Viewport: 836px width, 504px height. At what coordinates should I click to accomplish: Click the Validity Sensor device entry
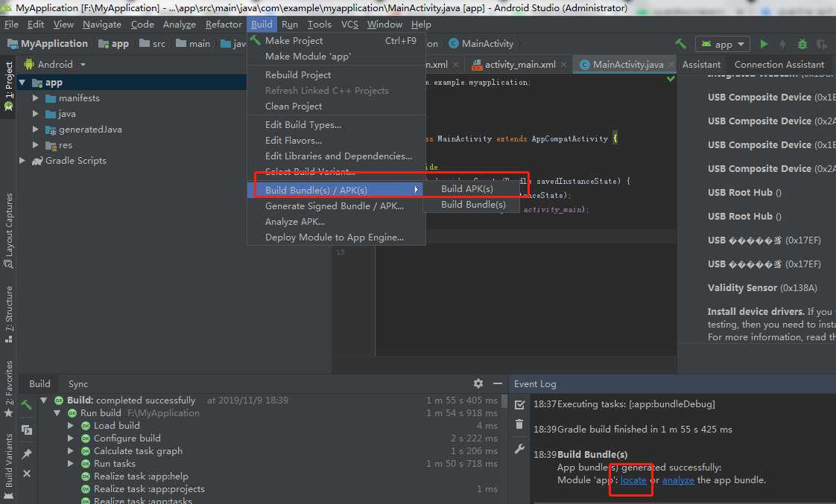[x=762, y=287]
